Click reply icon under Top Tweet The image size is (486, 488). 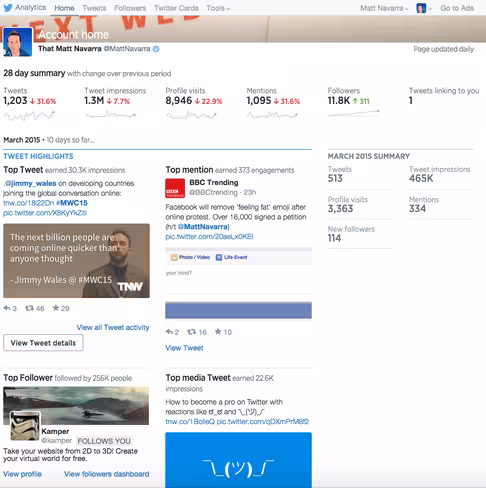pyautogui.click(x=7, y=308)
